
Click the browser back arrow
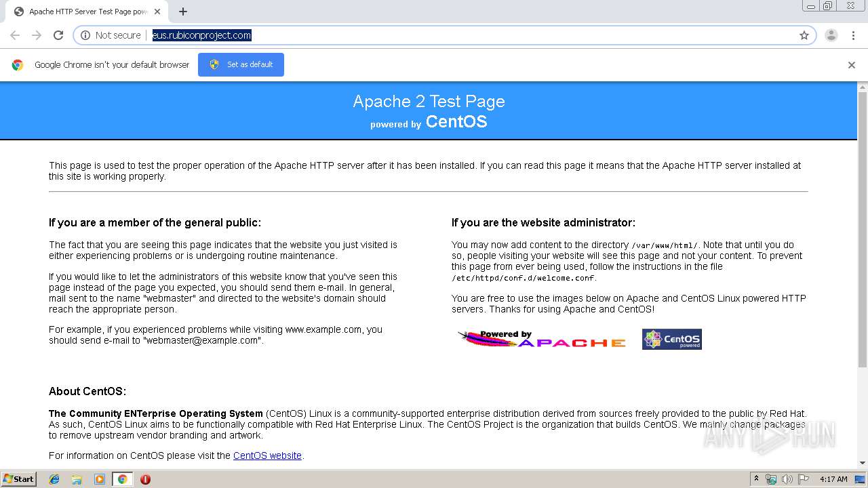pos(15,35)
